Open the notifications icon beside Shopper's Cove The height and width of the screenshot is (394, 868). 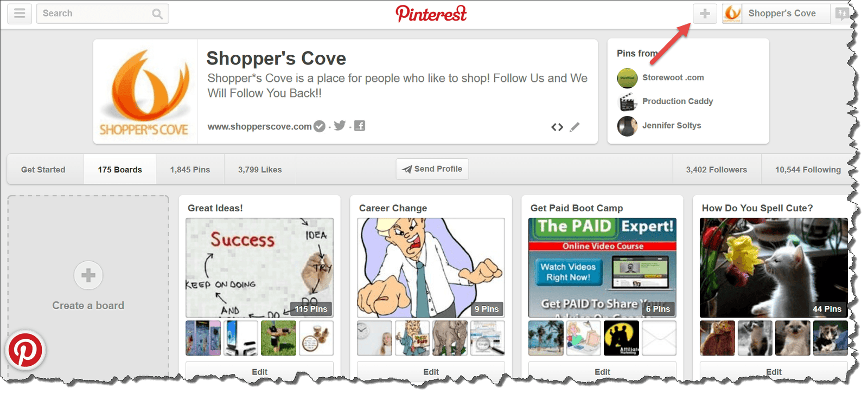pyautogui.click(x=841, y=14)
